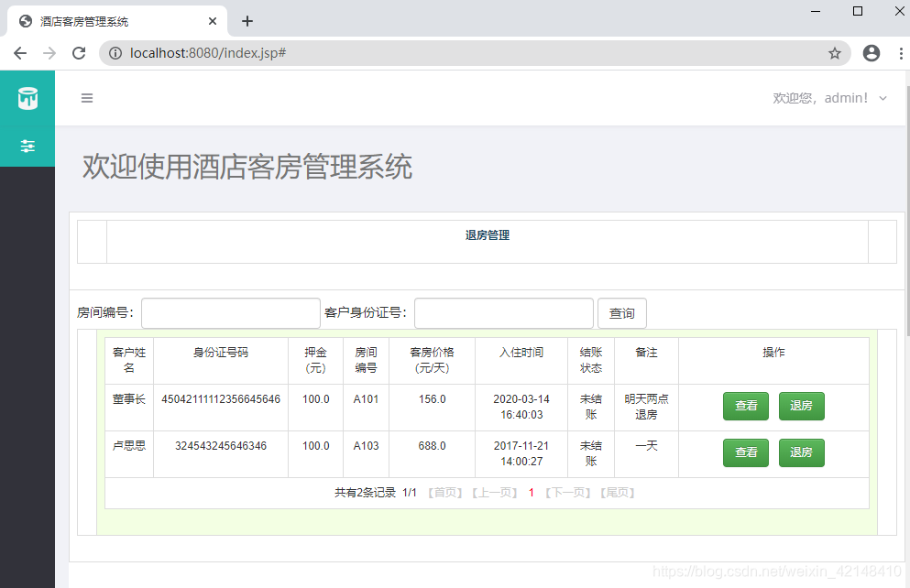The width and height of the screenshot is (910, 588).
Task: Close the 酒店客房管理系统 tab
Action: [213, 21]
